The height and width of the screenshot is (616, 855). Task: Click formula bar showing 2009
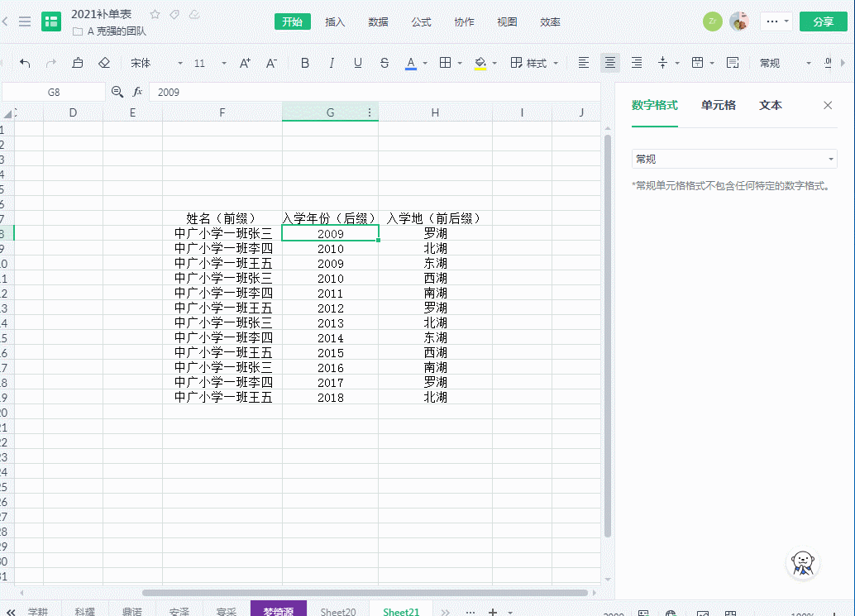(x=374, y=92)
